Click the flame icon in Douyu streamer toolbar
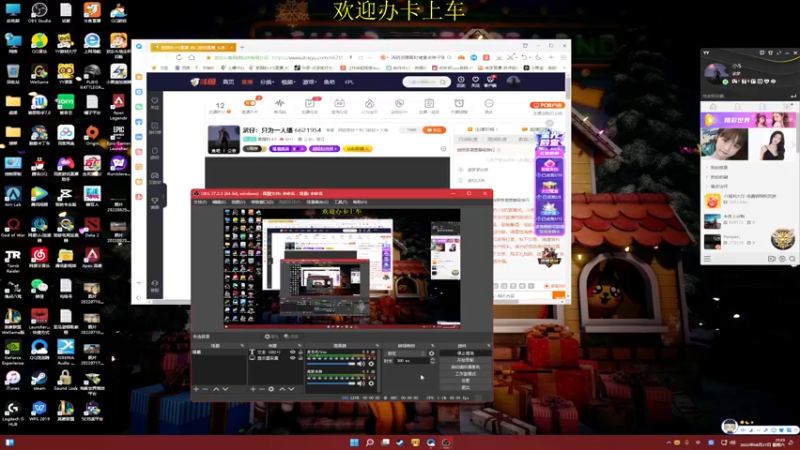Viewport: 800px width, 450px height. (369, 104)
